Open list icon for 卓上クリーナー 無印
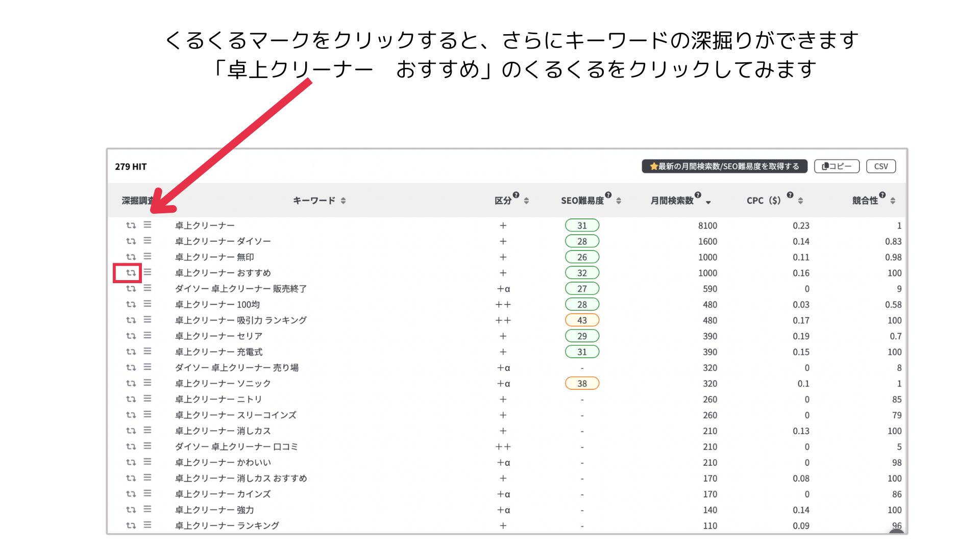The height and width of the screenshot is (551, 980). [148, 257]
